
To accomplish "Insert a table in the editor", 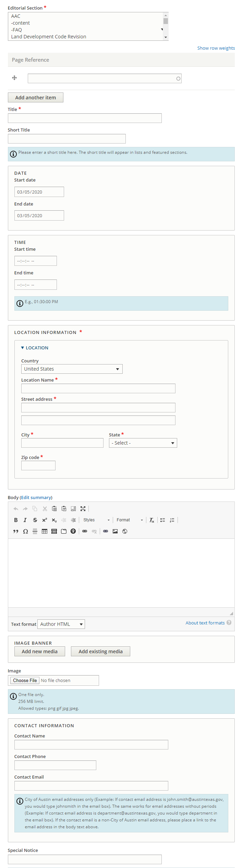I will (x=45, y=531).
